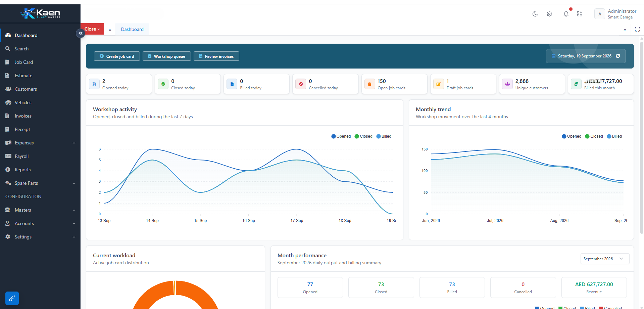This screenshot has width=644, height=309.
Task: Expand the Expenses sidebar menu
Action: pos(40,143)
